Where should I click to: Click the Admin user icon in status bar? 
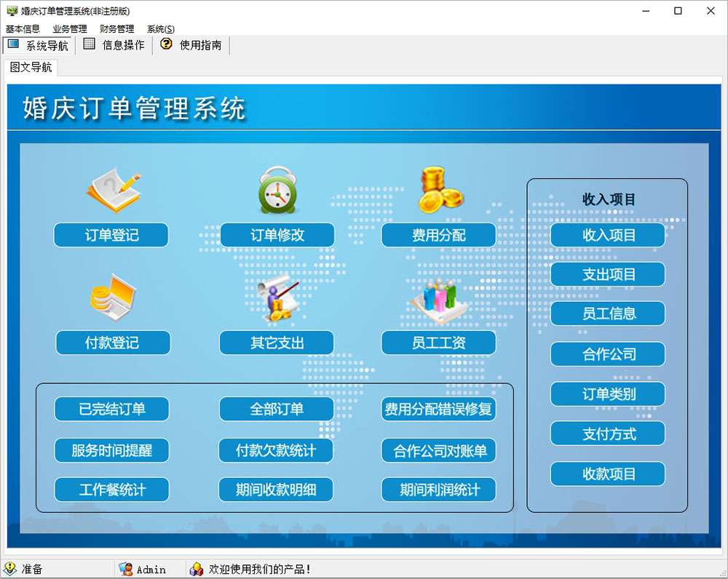[126, 570]
